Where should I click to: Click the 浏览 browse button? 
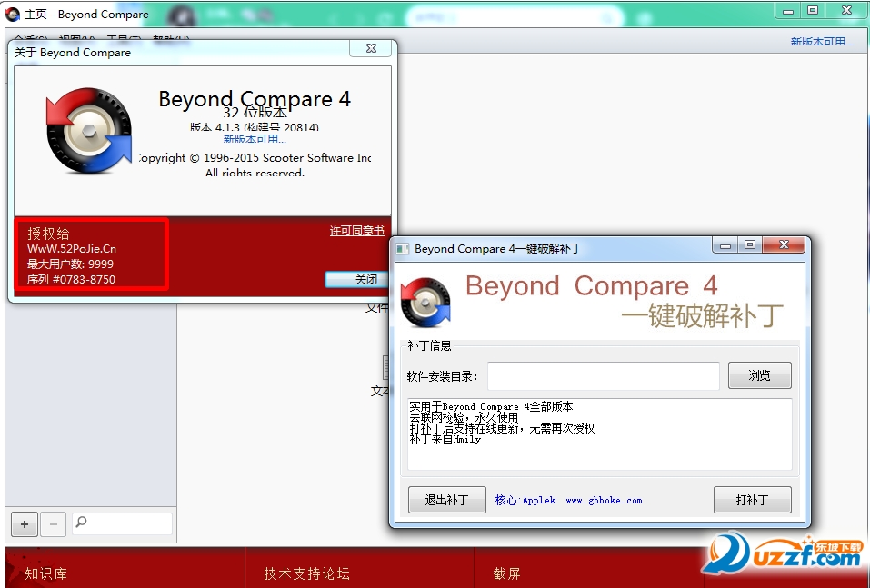pyautogui.click(x=760, y=375)
